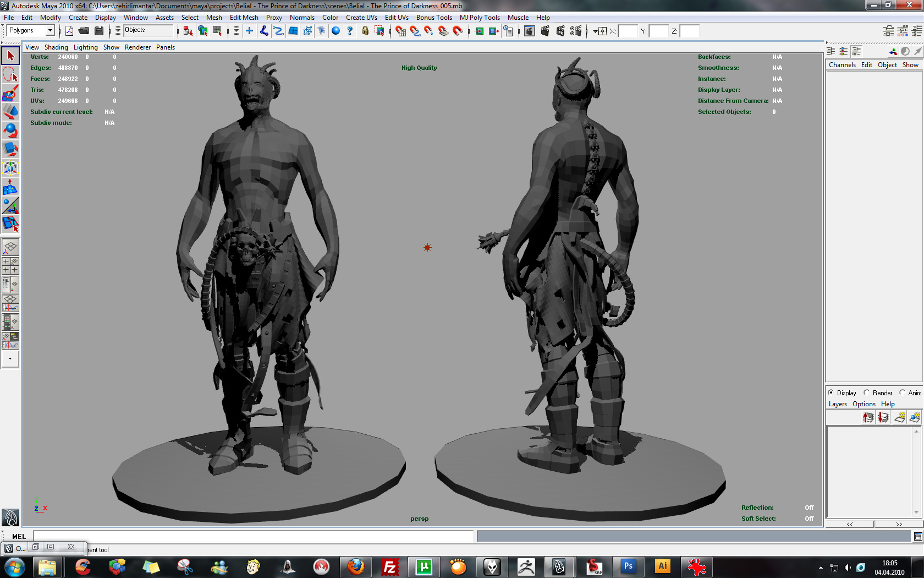Select by object type mode icon
Viewport: 924px width, 578px height.
coord(203,31)
